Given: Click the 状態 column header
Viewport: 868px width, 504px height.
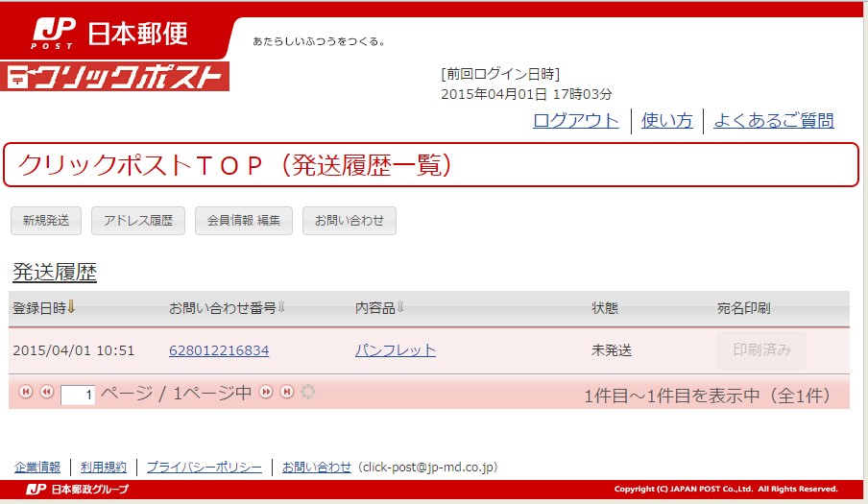Looking at the screenshot, I should pos(605,308).
